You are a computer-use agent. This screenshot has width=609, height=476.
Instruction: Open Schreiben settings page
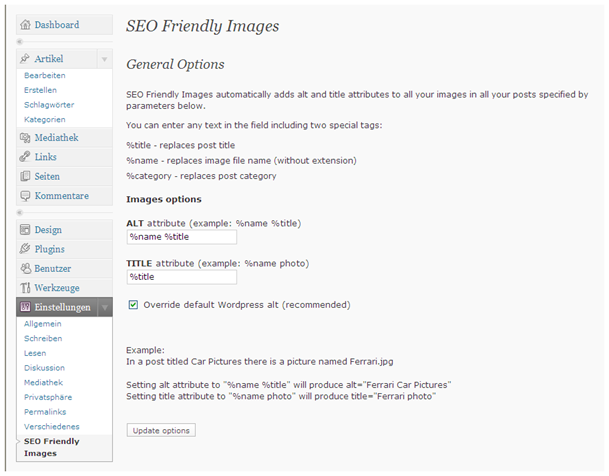tap(43, 339)
